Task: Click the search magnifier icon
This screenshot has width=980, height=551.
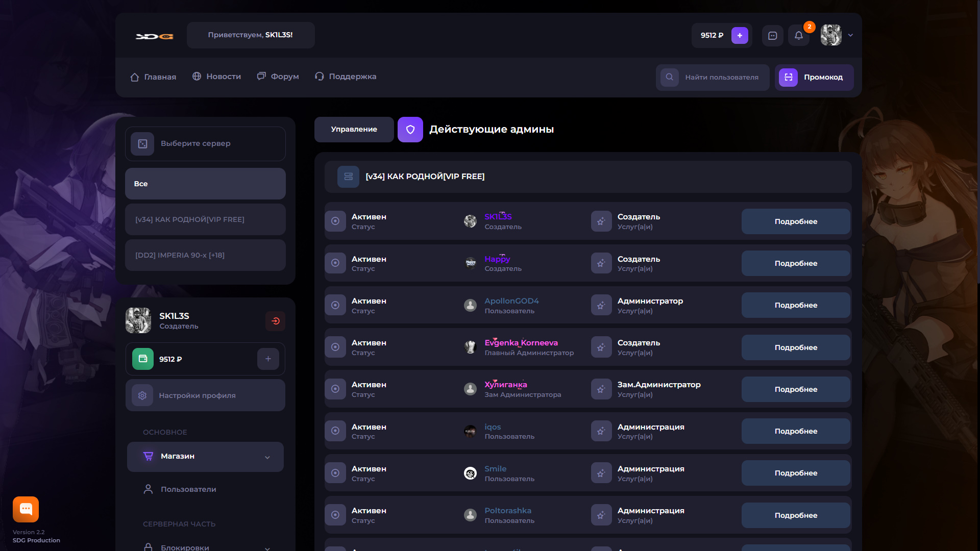Action: tap(670, 77)
